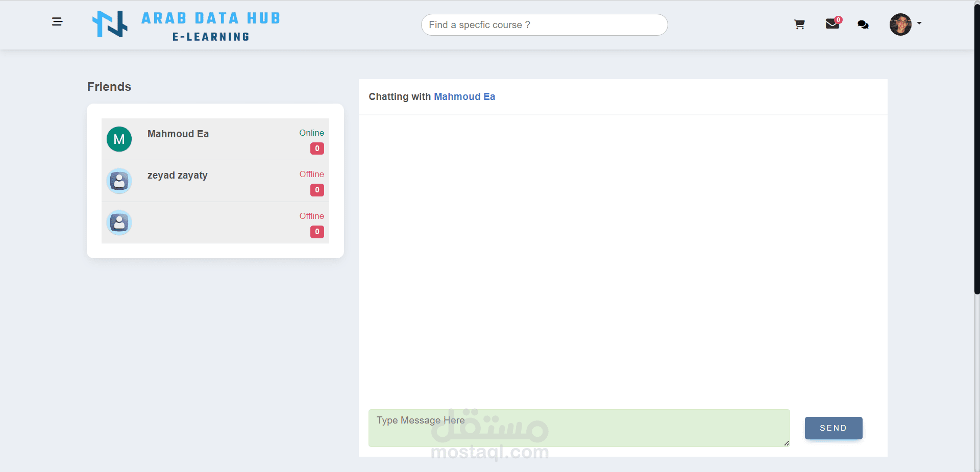Open the hamburger sidebar menu
The image size is (980, 472).
[57, 21]
